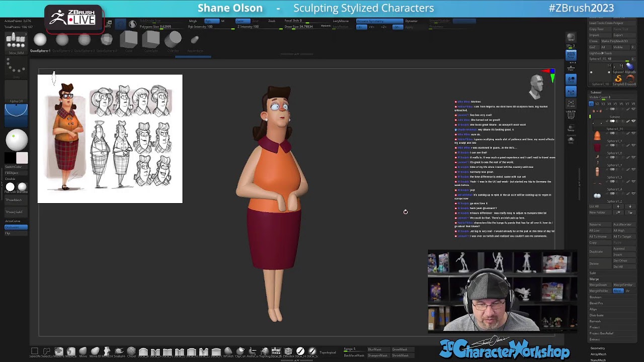644x362 pixels.
Task: Toggle visibility eye of Sphere subtool
Action: coord(633,121)
